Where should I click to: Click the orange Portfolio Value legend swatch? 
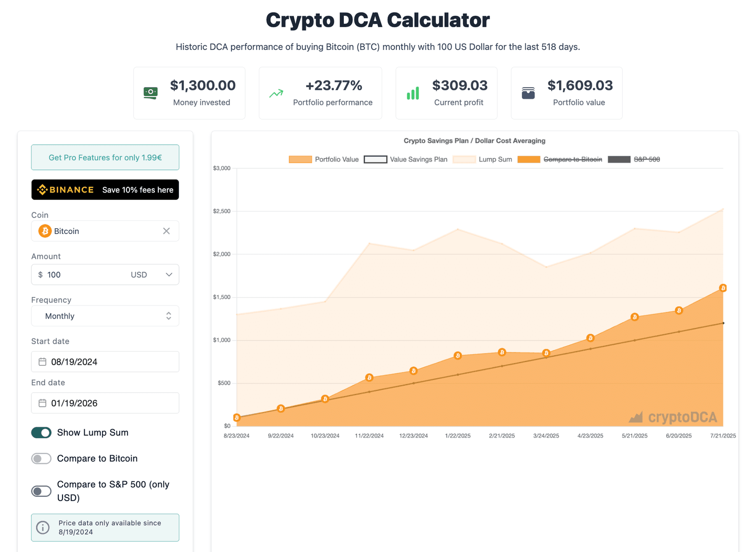pos(300,159)
